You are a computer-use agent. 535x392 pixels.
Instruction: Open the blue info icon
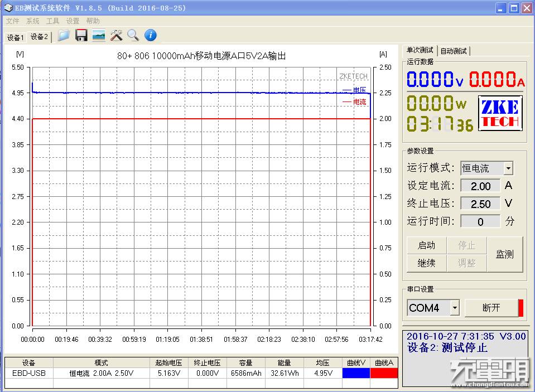coord(151,35)
